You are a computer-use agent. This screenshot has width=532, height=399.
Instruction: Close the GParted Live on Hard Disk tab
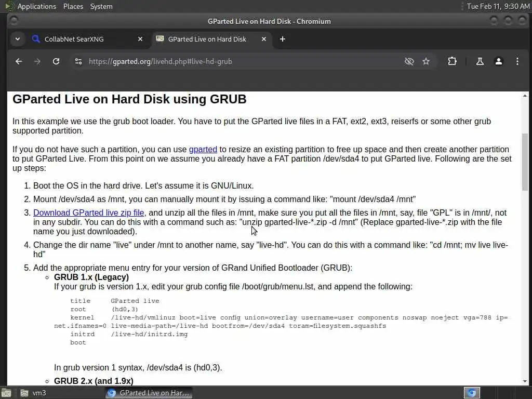click(263, 39)
